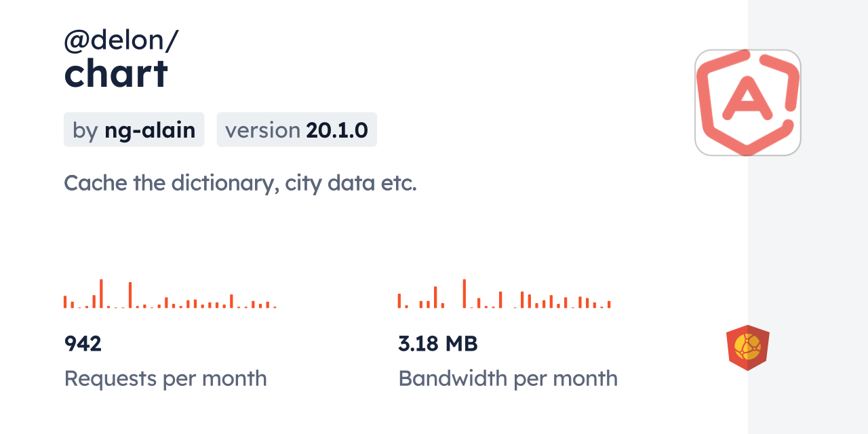868x434 pixels.
Task: Click the tallest bar in requests sparkline
Action: coord(101,294)
